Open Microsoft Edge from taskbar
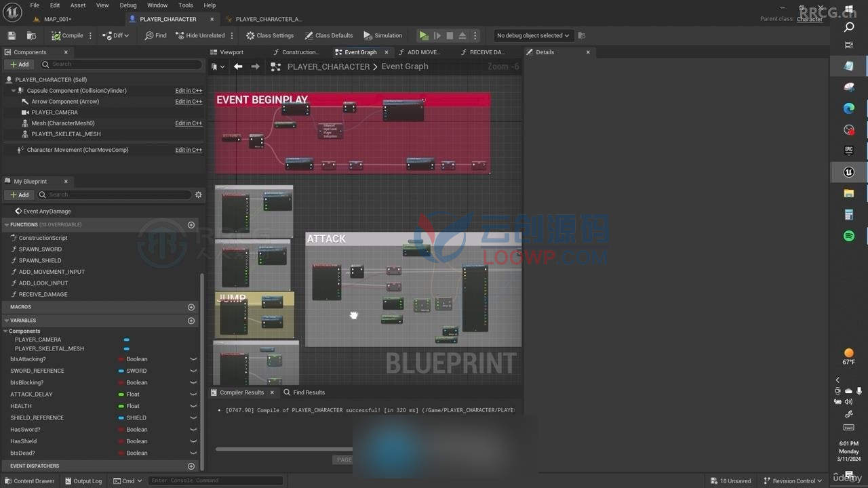Screen dimensions: 868x488 click(849, 108)
